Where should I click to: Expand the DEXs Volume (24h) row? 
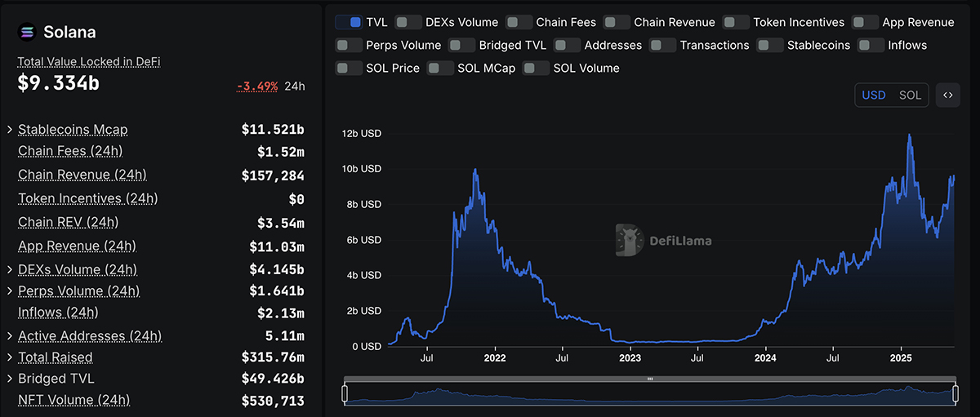pos(10,269)
